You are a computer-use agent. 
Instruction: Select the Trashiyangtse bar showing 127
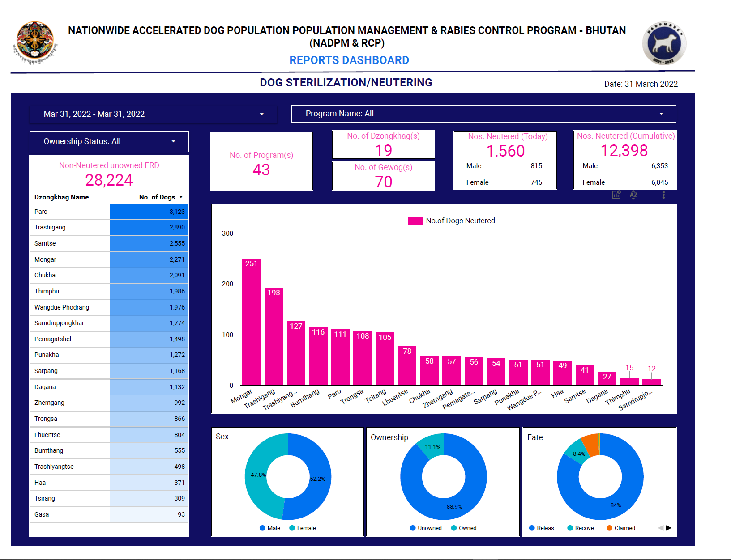(x=296, y=353)
